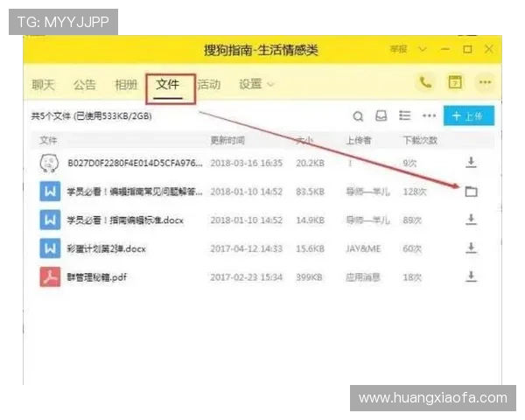Click Word icon of 编辑指南常见问题解答 file

(50, 192)
